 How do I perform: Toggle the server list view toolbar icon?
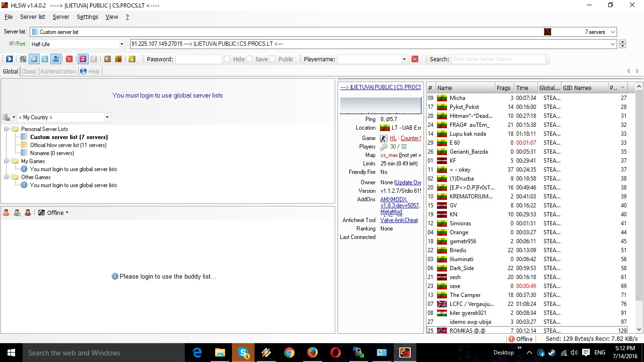pyautogui.click(x=33, y=59)
